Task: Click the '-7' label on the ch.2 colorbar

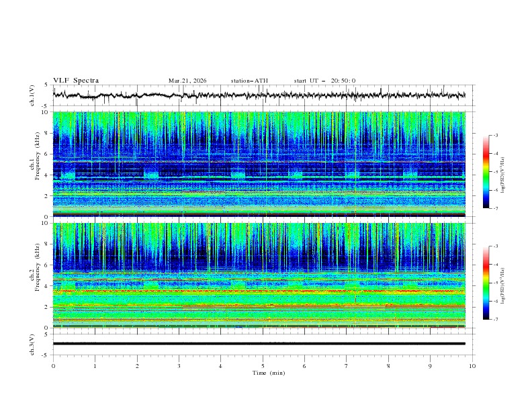Action: click(495, 320)
